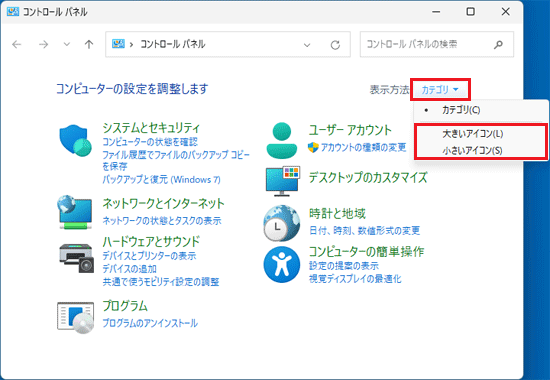
Task: Expand the address bar history dropdown
Action: pos(307,45)
